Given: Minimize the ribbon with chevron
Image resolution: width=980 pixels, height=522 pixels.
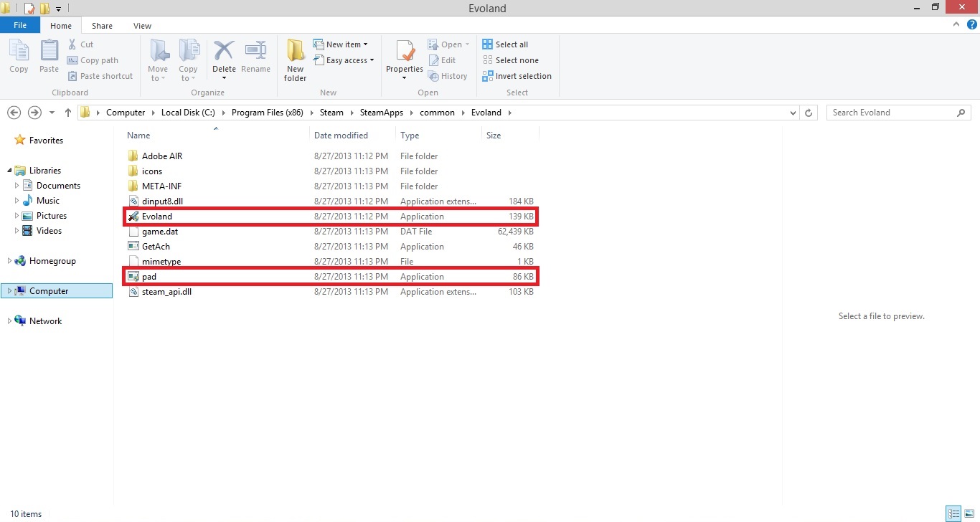Looking at the screenshot, I should click(956, 24).
